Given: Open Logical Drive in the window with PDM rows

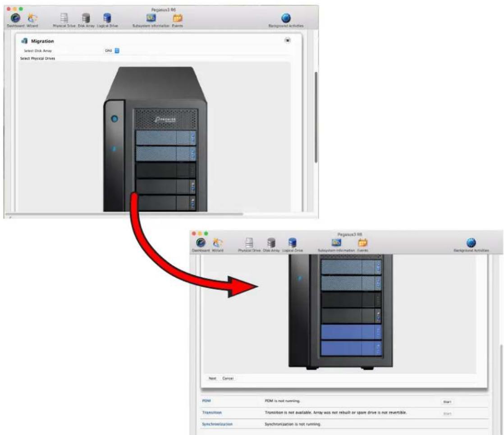Looking at the screenshot, I should click(293, 245).
